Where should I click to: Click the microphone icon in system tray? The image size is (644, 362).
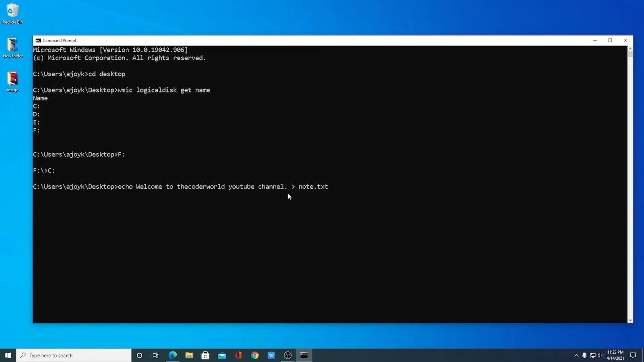(x=584, y=355)
